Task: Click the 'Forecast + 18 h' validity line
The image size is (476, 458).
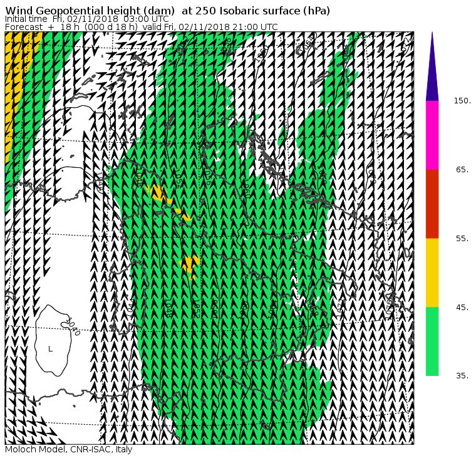Action: click(x=142, y=27)
